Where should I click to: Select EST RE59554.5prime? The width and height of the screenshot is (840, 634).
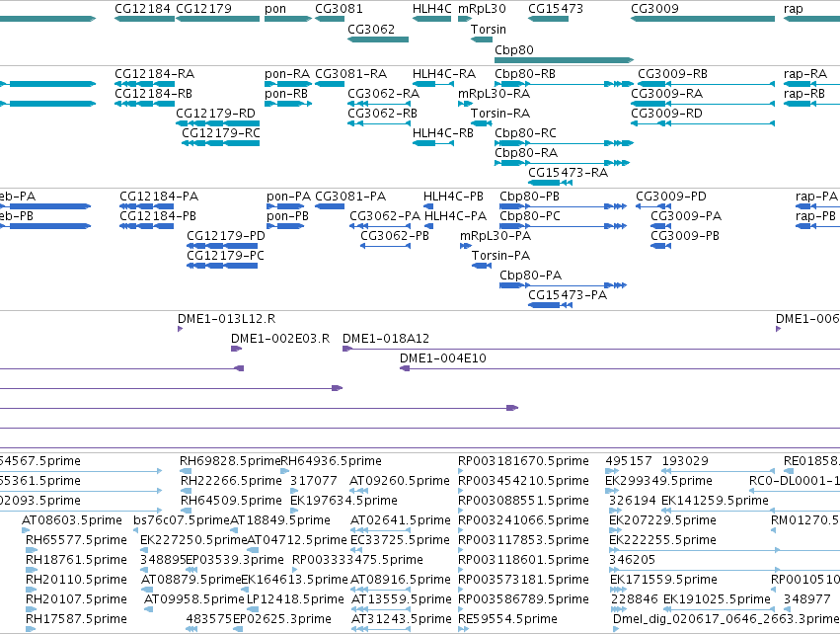[508, 619]
